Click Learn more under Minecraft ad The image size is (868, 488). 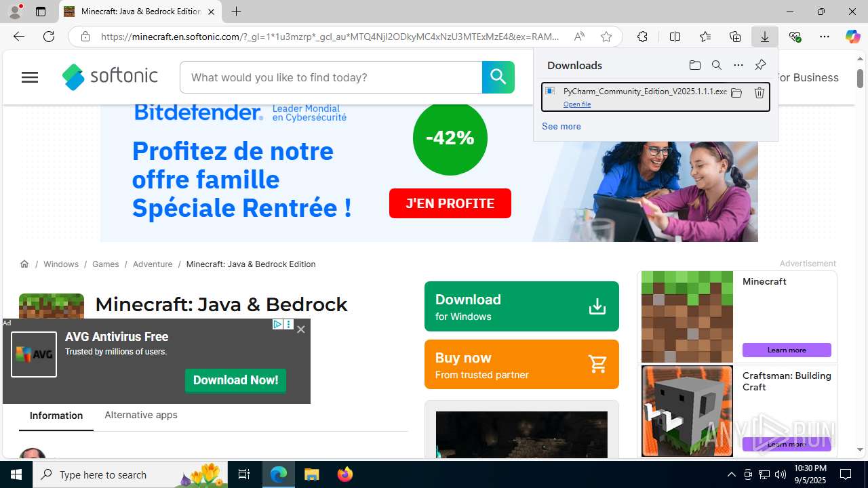[787, 350]
